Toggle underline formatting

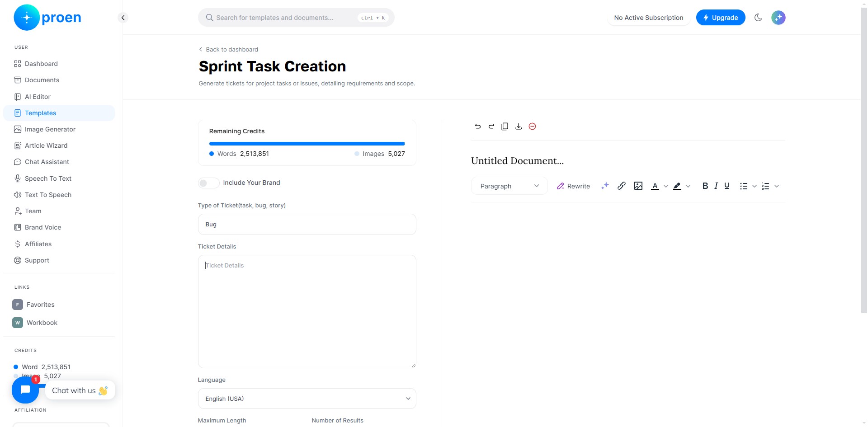point(727,186)
